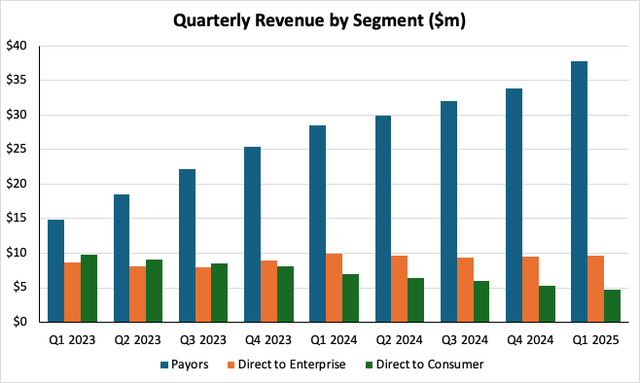Click the $0 y-axis label

pyautogui.click(x=20, y=322)
